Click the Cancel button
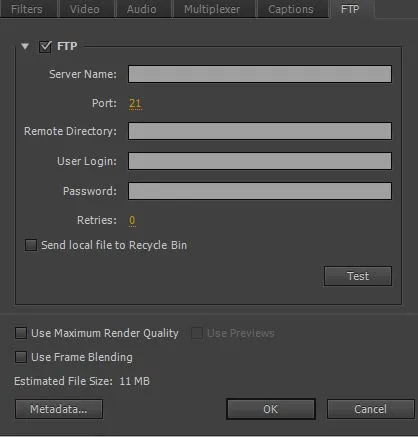 click(371, 409)
